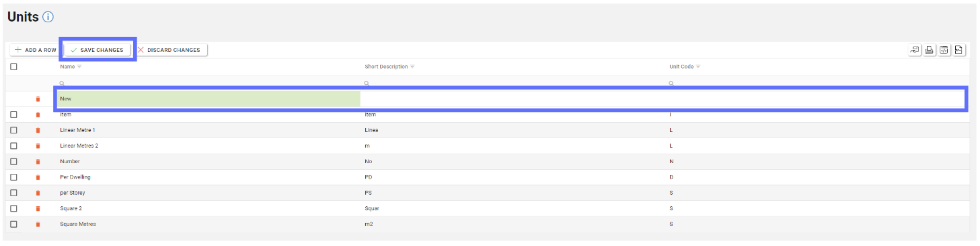Open the Unit Code column filter
This screenshot has width=980, height=246.
(x=698, y=67)
